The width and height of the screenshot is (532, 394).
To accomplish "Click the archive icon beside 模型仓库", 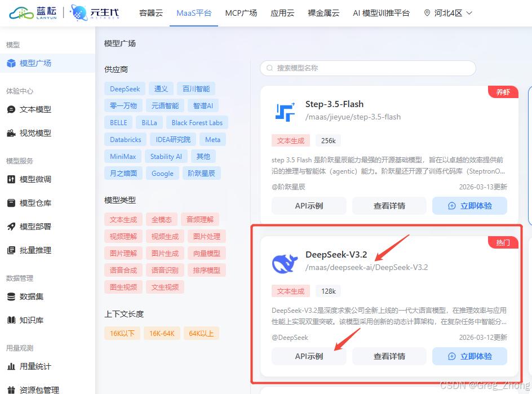I will pyautogui.click(x=11, y=203).
